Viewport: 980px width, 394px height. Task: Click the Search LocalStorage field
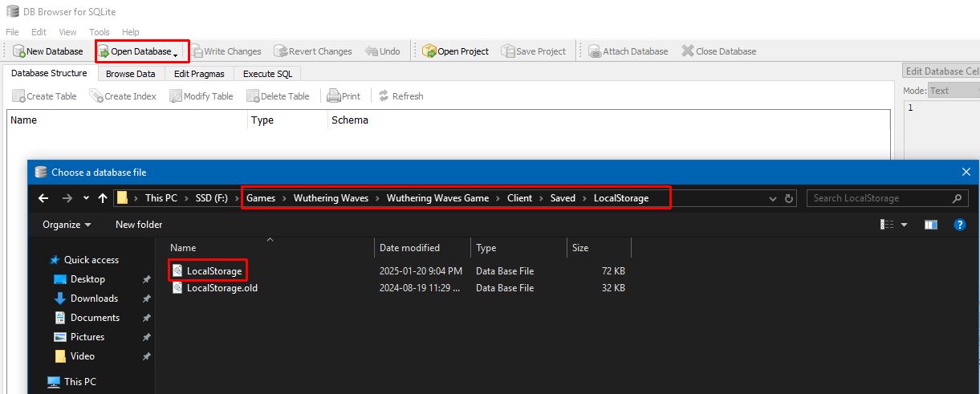coord(887,198)
